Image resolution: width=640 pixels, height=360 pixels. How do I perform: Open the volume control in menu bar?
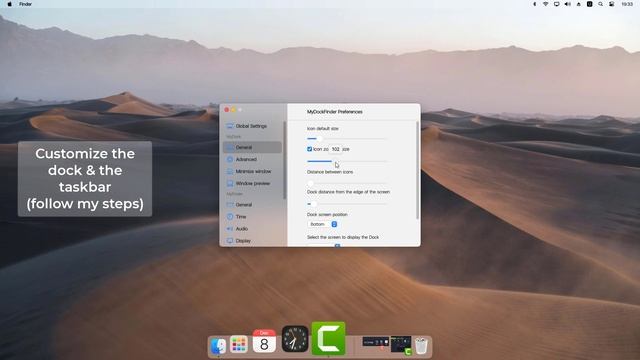567,4
